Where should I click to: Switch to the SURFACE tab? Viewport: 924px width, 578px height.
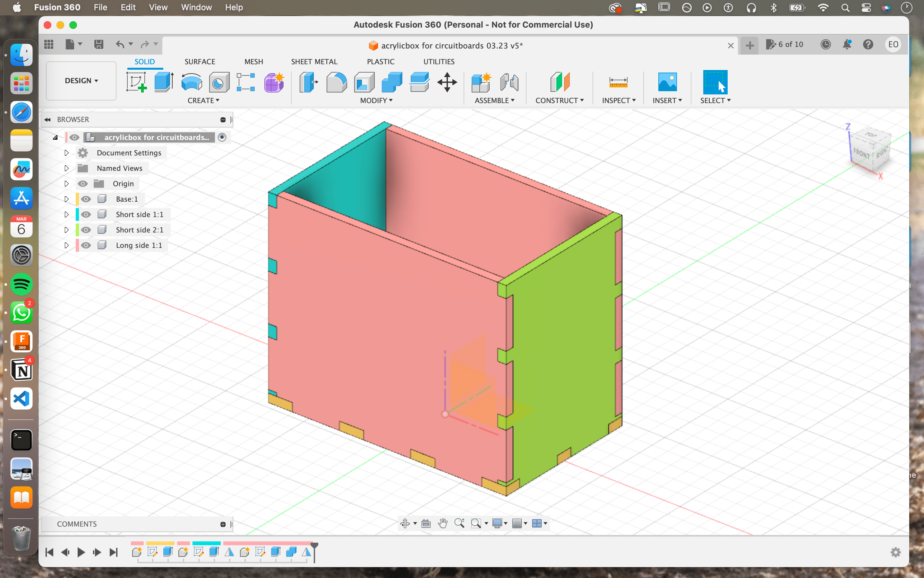coord(200,62)
